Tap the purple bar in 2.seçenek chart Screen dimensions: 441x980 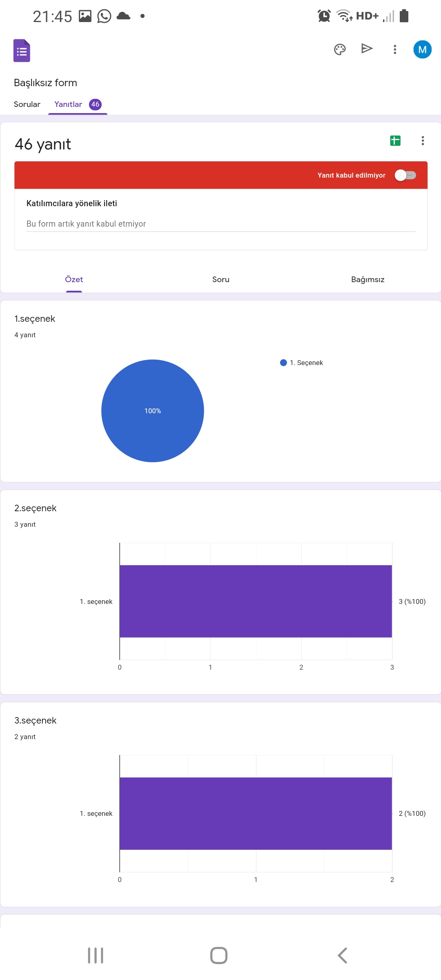point(256,601)
